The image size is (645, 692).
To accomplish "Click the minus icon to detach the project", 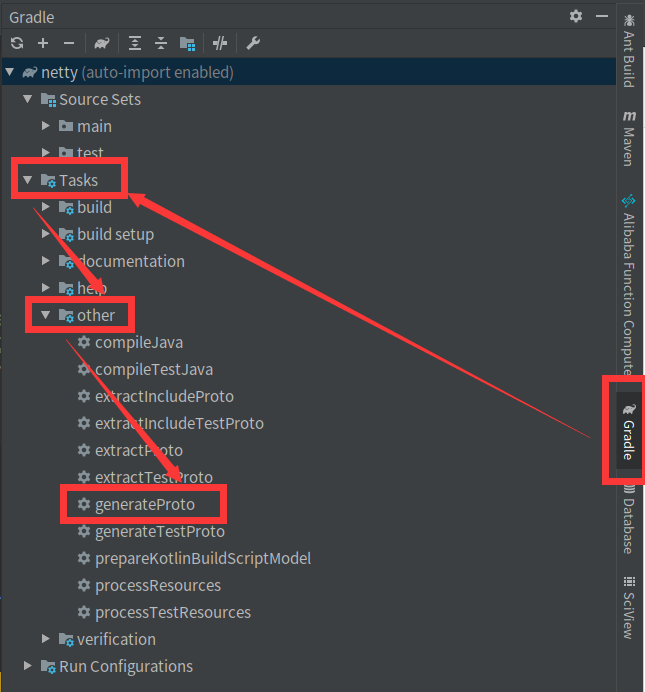I will pos(69,43).
